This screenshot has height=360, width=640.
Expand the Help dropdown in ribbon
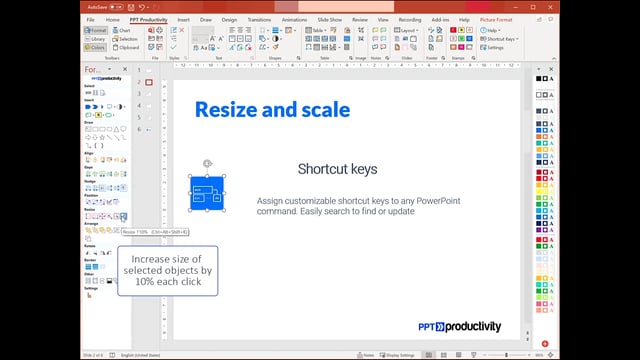click(x=490, y=30)
